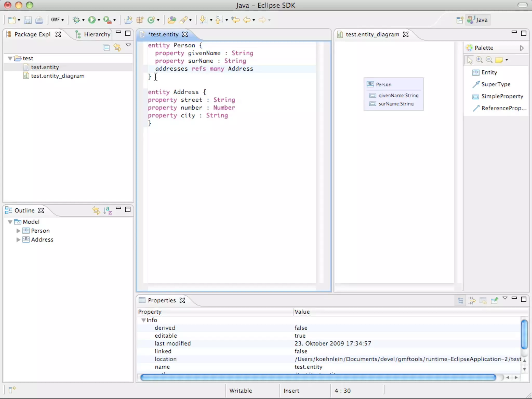Screen dimensions: 532x399
Task: Toggle Show Categories in Properties view
Action: (x=461, y=301)
